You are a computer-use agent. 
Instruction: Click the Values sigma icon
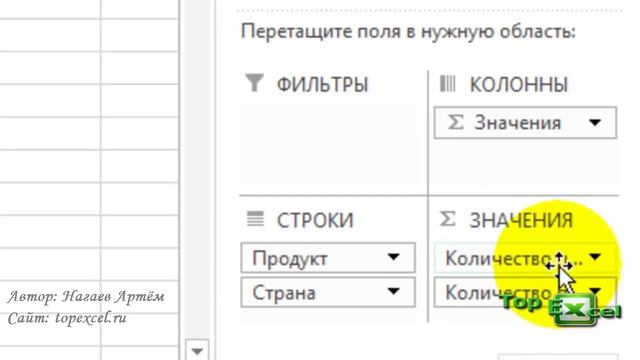tap(447, 219)
